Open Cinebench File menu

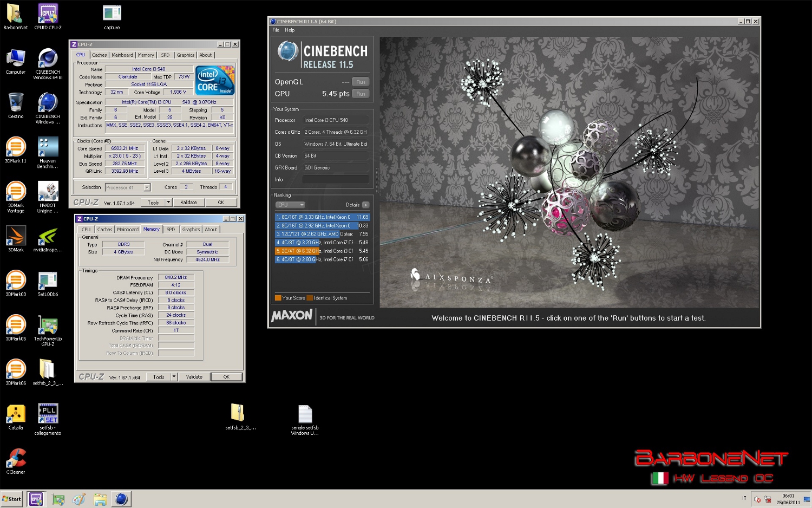coord(276,30)
